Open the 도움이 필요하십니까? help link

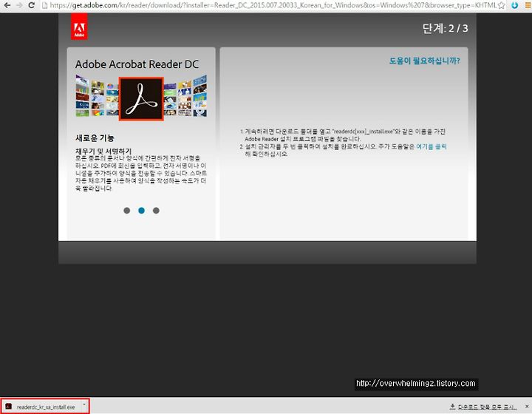click(424, 61)
